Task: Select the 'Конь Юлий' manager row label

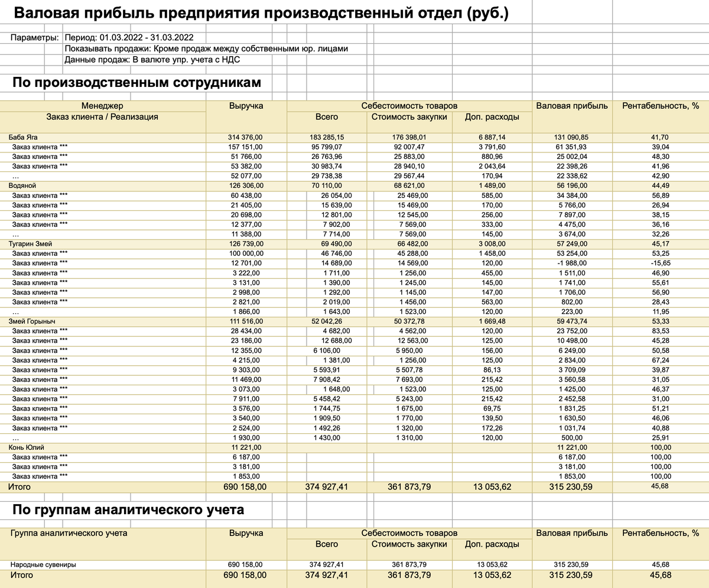Action: click(26, 447)
